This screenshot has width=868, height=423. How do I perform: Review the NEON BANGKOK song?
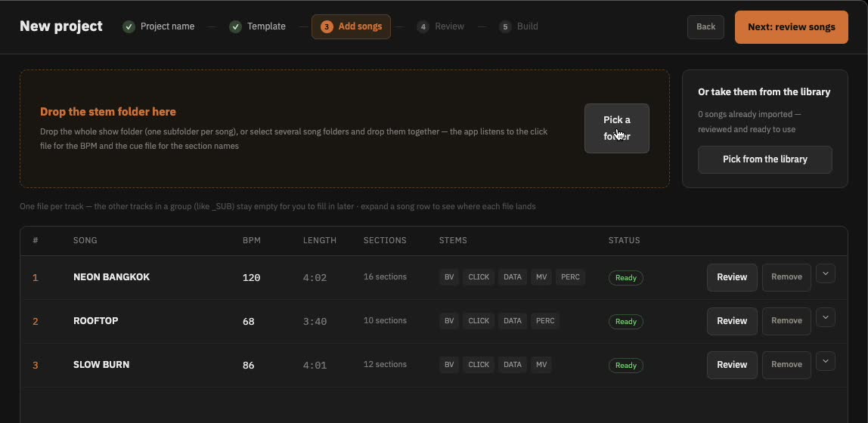click(x=732, y=277)
